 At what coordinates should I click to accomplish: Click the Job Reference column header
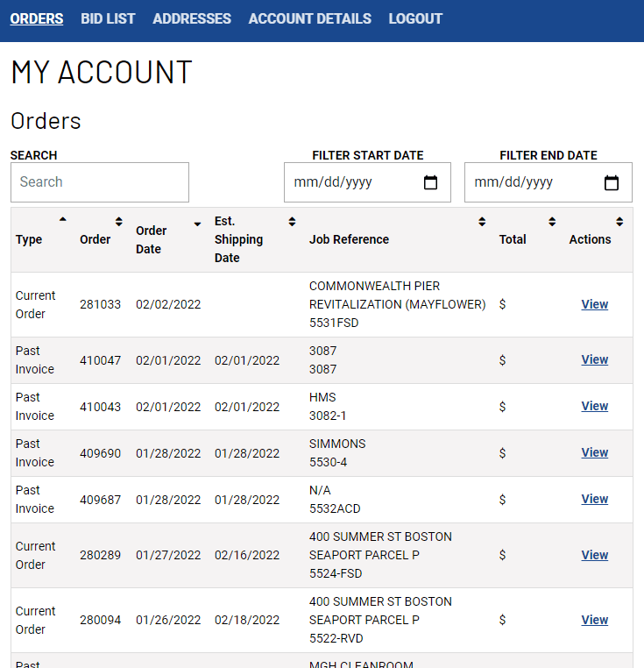tap(349, 239)
